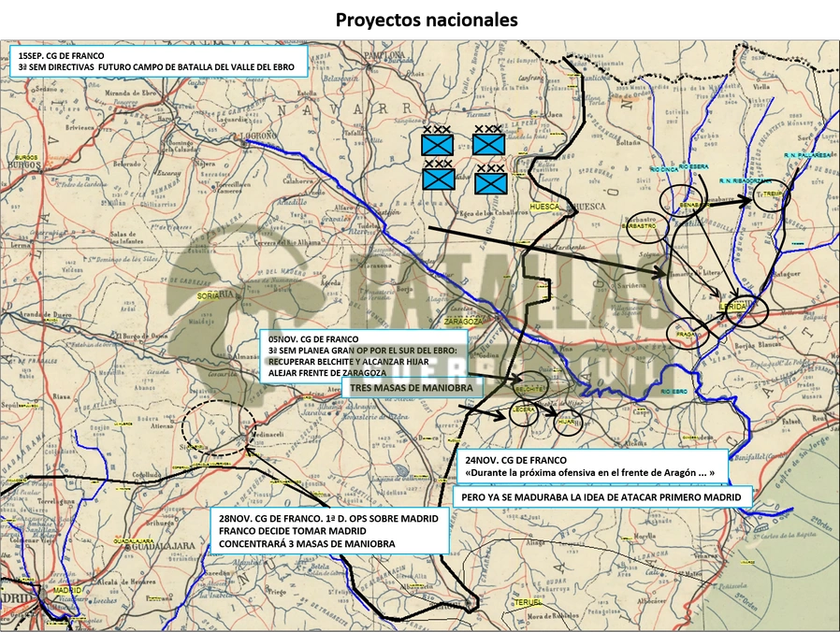The width and height of the screenshot is (840, 632).
Task: Select the "TRES MASAS DE MANIOBRA" label
Action: pyautogui.click(x=412, y=388)
